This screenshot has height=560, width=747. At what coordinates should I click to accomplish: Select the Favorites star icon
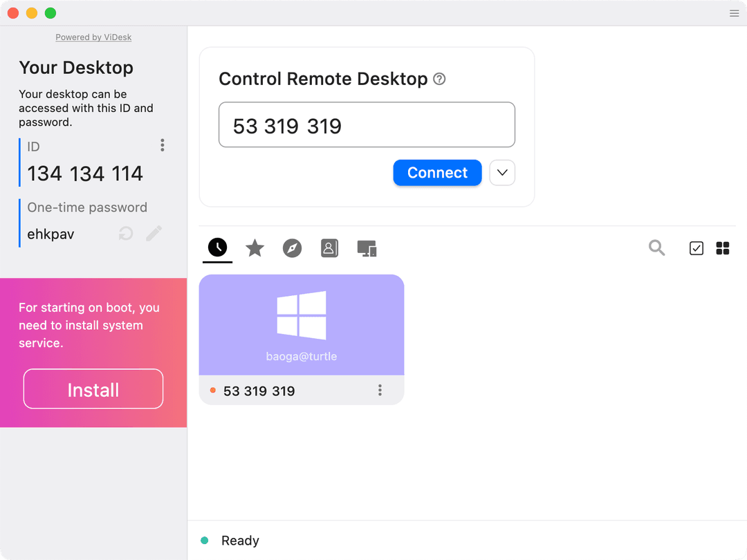click(x=255, y=248)
